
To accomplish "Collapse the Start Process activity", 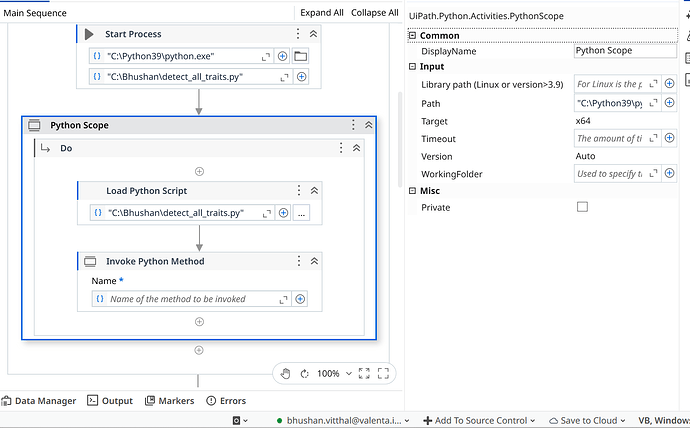I will pyautogui.click(x=313, y=34).
